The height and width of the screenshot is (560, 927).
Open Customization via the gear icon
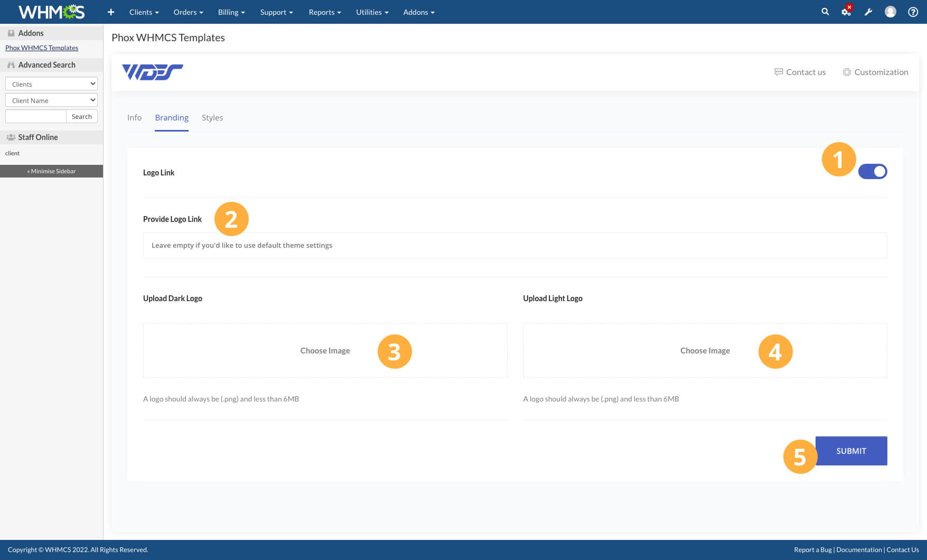click(847, 72)
